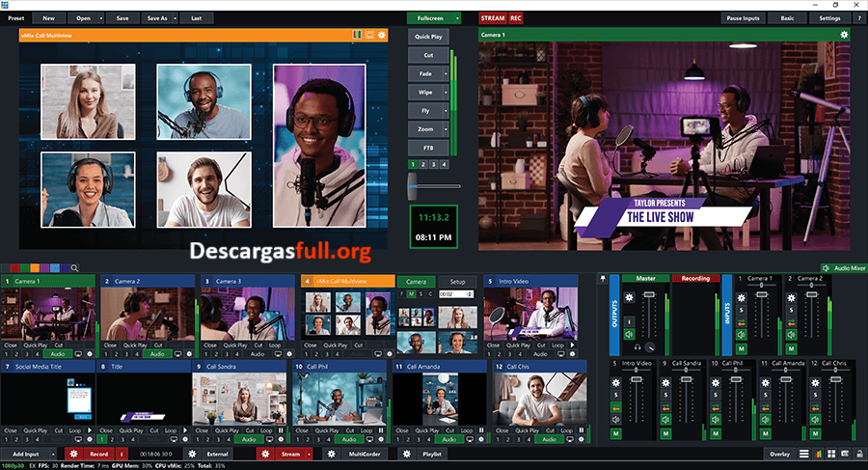Mute Call Amanda in audio mixer
The width and height of the screenshot is (868, 470).
pyautogui.click(x=766, y=420)
